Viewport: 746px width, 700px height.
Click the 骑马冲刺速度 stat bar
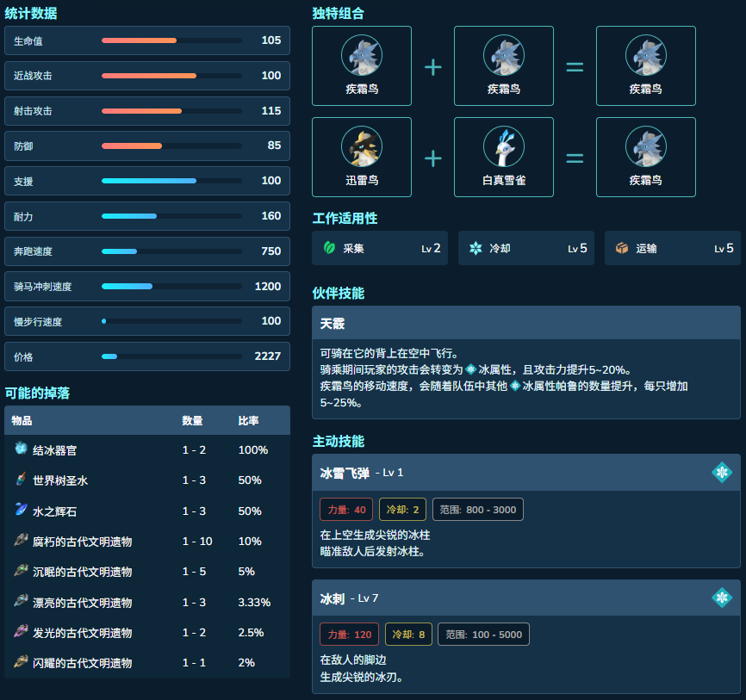pyautogui.click(x=171, y=286)
